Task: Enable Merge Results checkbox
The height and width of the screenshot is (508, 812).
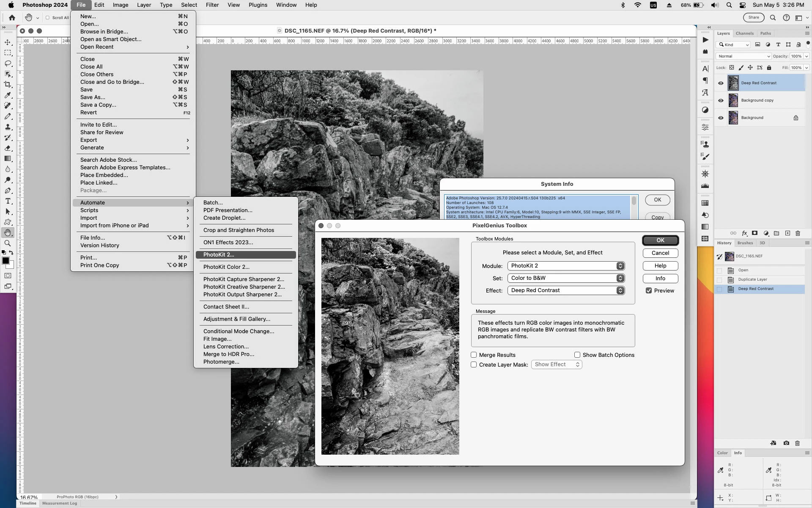Action: (x=474, y=355)
